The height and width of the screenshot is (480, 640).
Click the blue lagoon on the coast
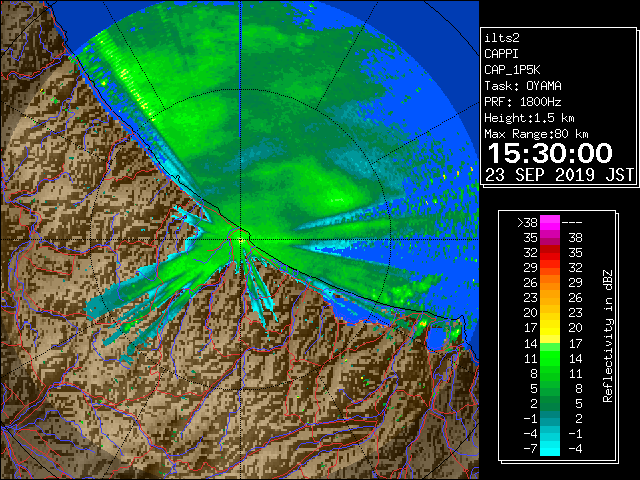(x=436, y=338)
